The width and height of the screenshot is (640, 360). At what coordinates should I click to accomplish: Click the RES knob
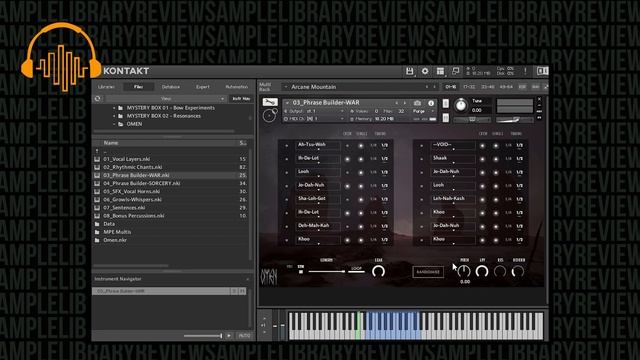click(x=500, y=271)
